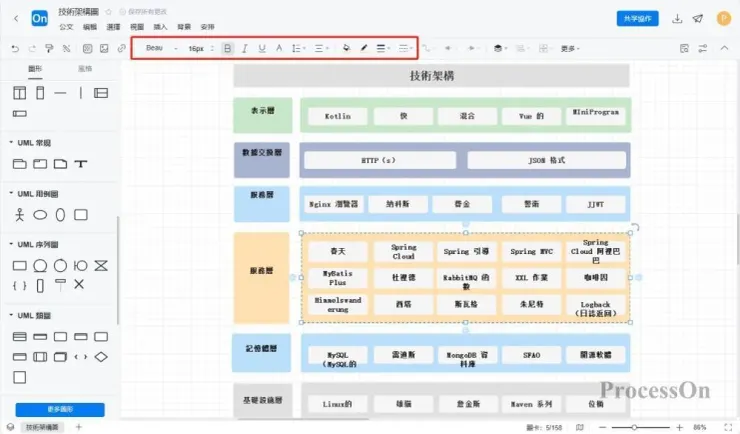
Task: Zoom out with minus button
Action: [602, 427]
